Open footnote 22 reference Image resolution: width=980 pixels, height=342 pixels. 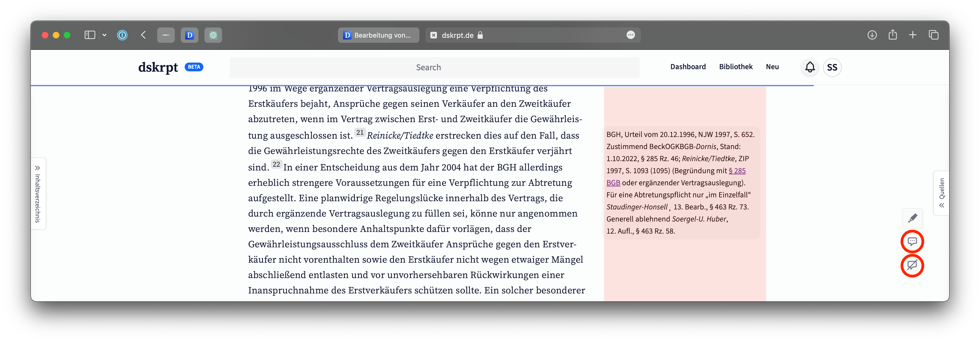(x=276, y=164)
